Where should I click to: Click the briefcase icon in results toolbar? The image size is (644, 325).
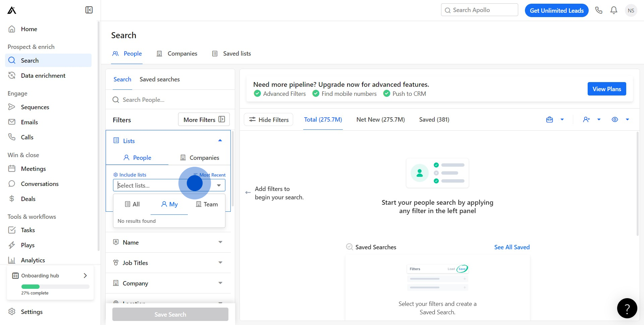549,120
